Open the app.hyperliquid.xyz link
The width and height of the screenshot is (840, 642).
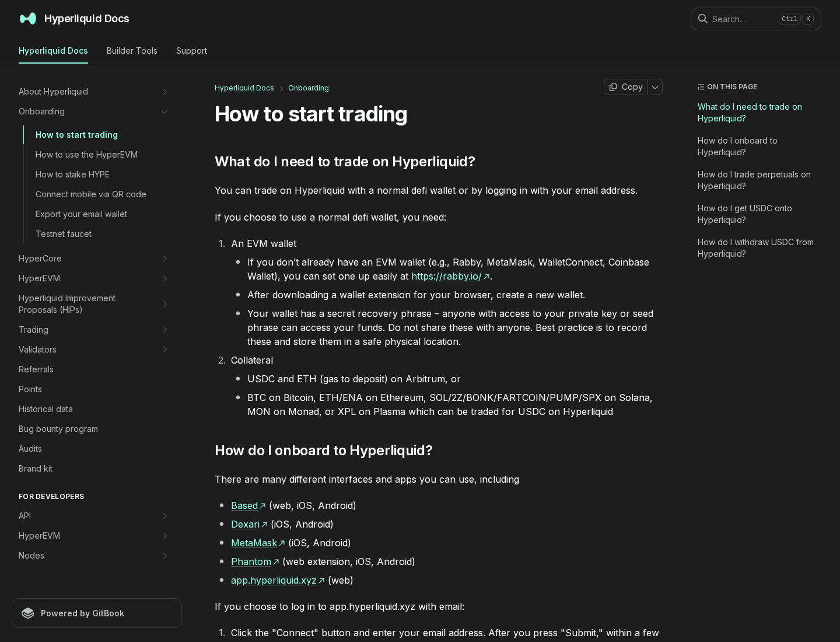click(x=278, y=580)
